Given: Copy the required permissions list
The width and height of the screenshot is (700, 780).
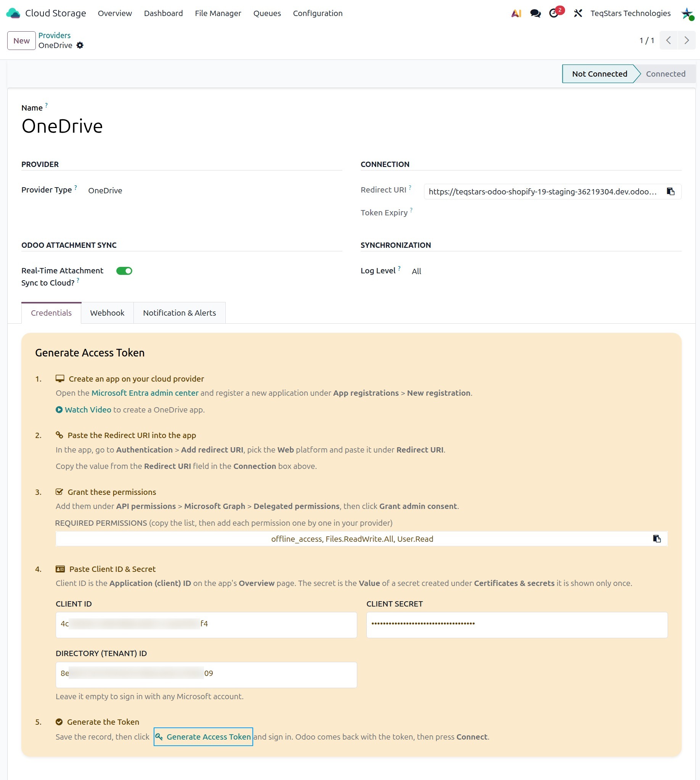Looking at the screenshot, I should click(657, 538).
